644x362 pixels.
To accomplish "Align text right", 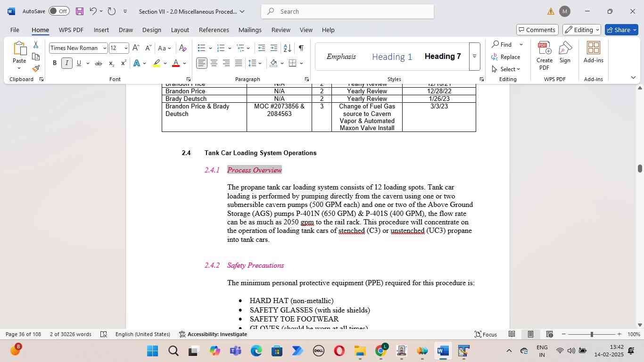I will (x=226, y=63).
